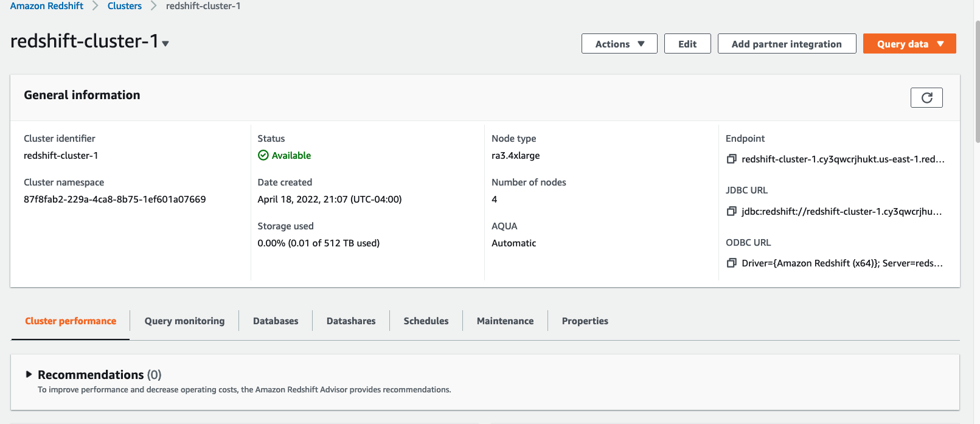Viewport: 980px width, 424px height.
Task: Copy the JDBC URL using the copy icon
Action: pyautogui.click(x=731, y=211)
